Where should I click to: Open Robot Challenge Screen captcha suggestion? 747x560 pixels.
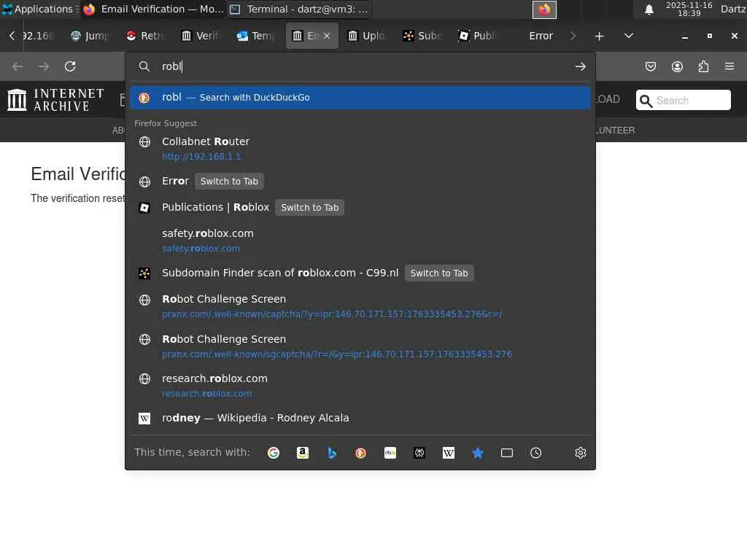[x=360, y=306]
